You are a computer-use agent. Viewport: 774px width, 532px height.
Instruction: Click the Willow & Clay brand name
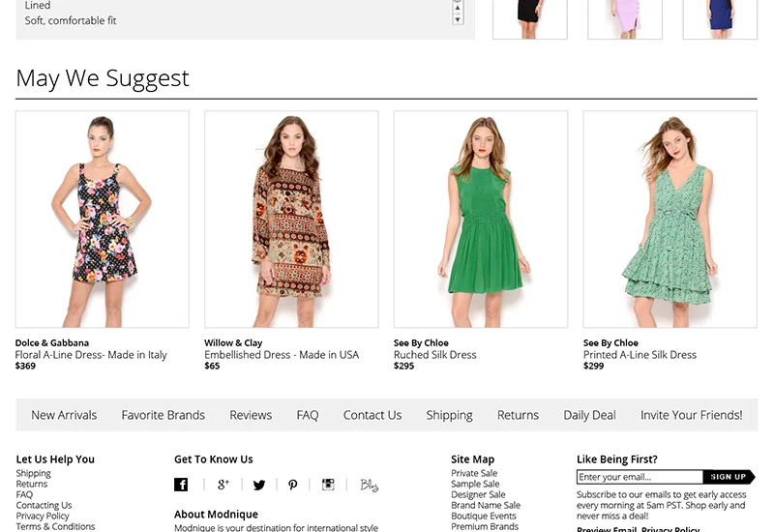[x=233, y=343]
